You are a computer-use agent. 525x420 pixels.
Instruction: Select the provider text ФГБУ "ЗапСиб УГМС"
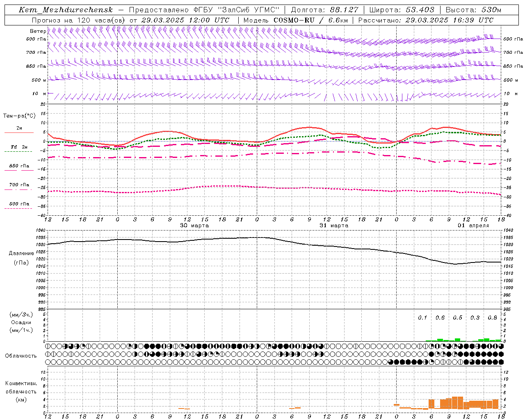[236, 10]
